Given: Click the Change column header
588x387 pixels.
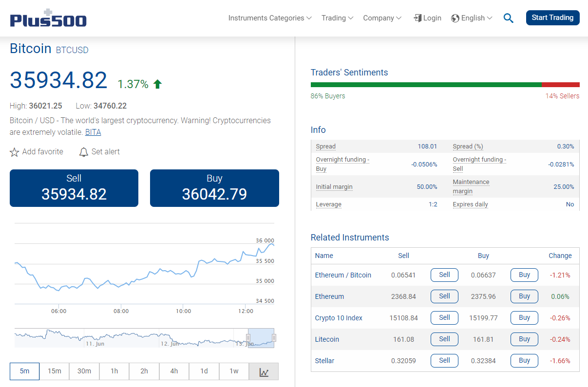Looking at the screenshot, I should click(x=560, y=256).
